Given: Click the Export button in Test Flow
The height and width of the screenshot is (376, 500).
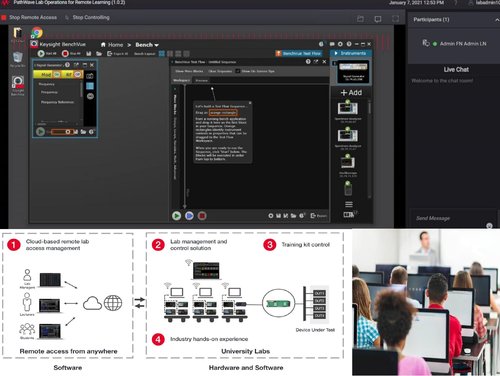Looking at the screenshot, I should point(318,216).
